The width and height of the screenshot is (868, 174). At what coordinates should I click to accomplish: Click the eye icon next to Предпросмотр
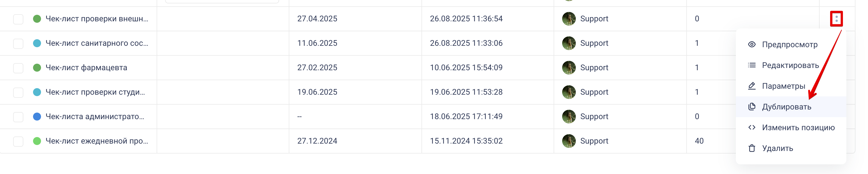coord(752,44)
